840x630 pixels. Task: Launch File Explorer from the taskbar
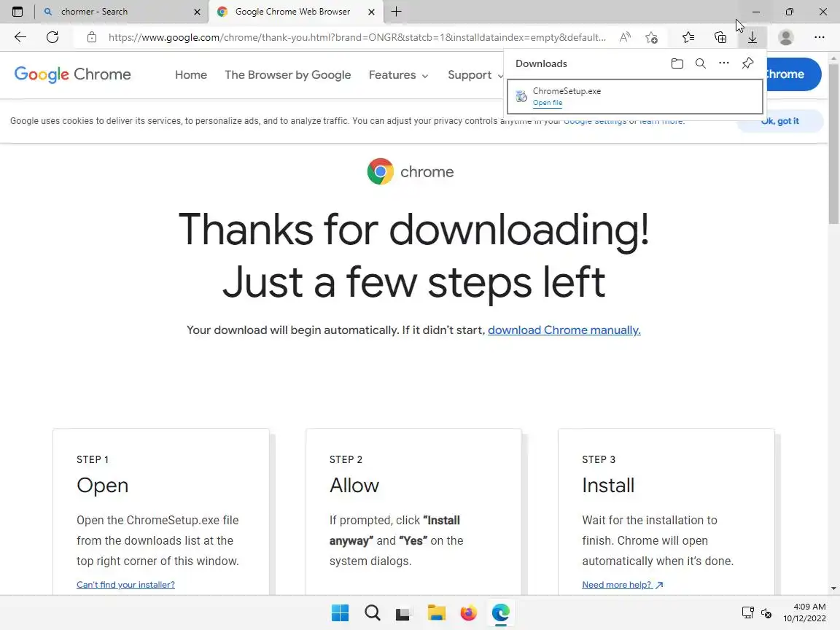click(x=436, y=612)
